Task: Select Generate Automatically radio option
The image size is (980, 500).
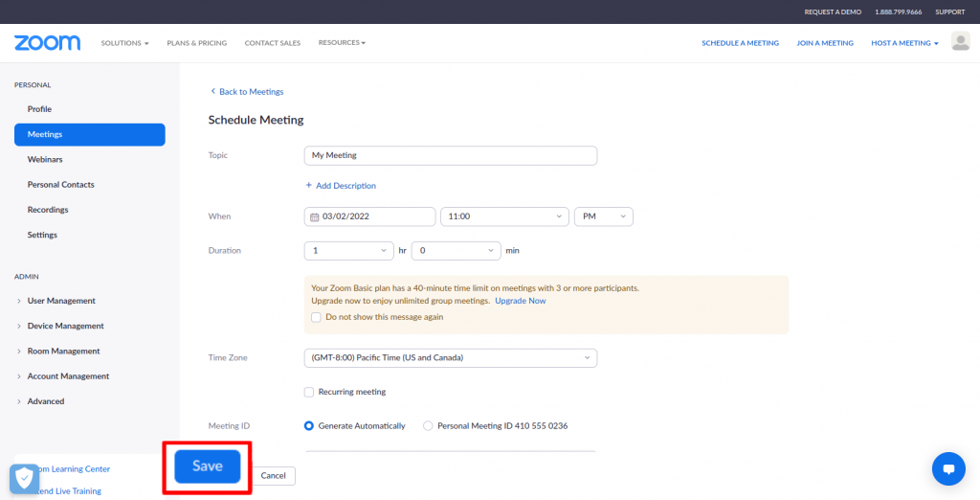Action: (x=309, y=426)
